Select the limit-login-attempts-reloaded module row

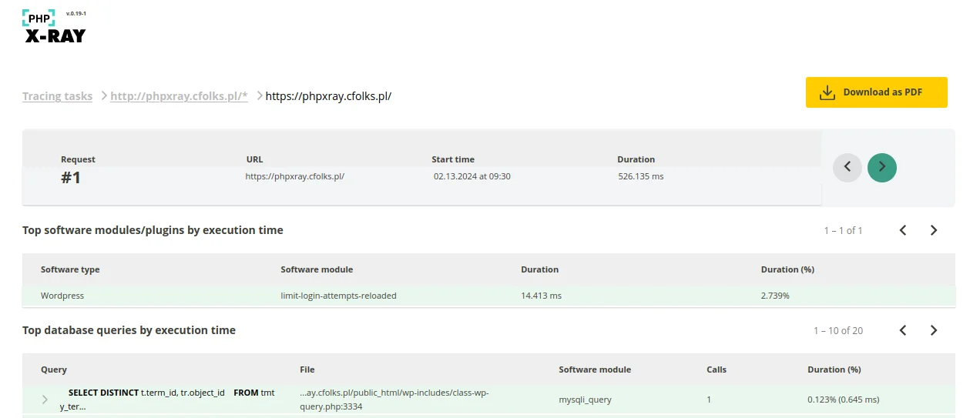(x=488, y=296)
